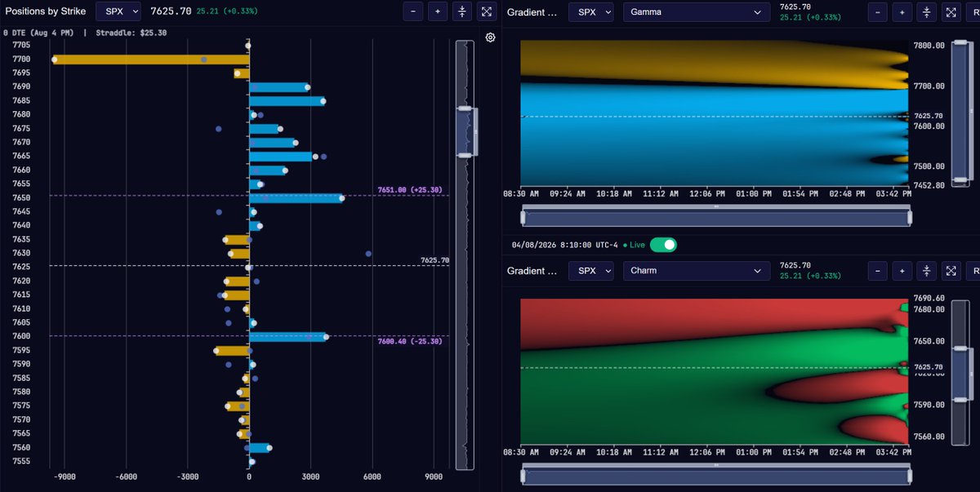Click the 04/08/2026 8:10:00 UTC-4 timestamp
The width and height of the screenshot is (980, 492).
click(563, 245)
